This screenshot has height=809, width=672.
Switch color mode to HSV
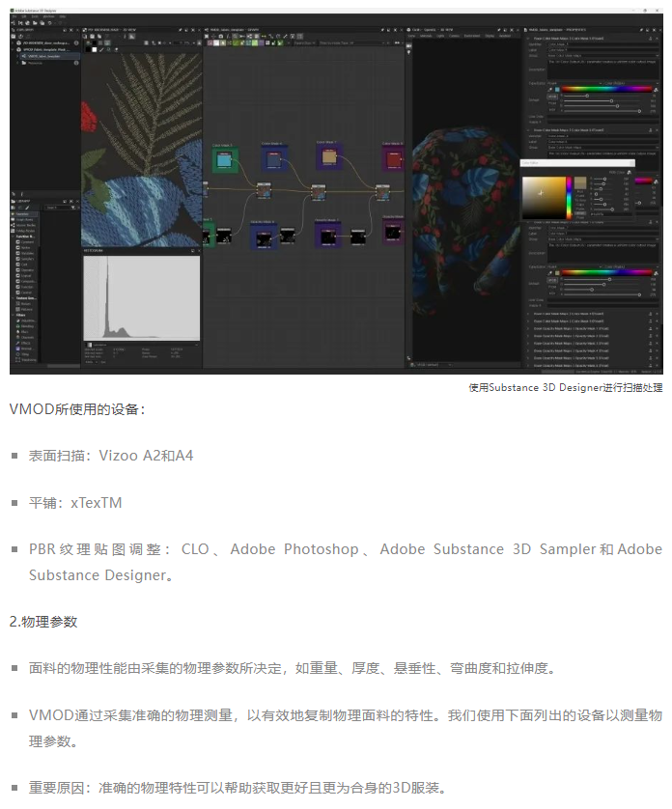551,110
